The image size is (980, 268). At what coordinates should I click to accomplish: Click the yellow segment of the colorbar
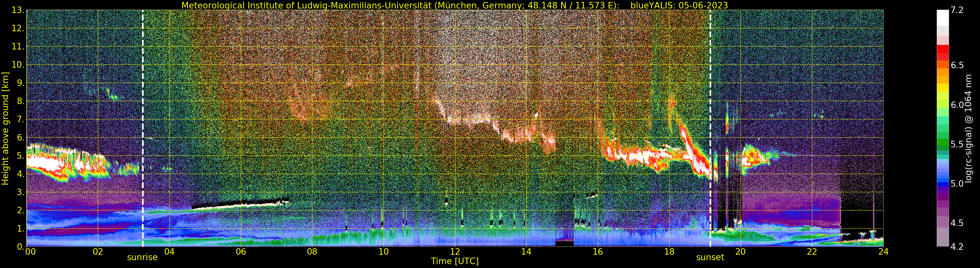[x=943, y=87]
